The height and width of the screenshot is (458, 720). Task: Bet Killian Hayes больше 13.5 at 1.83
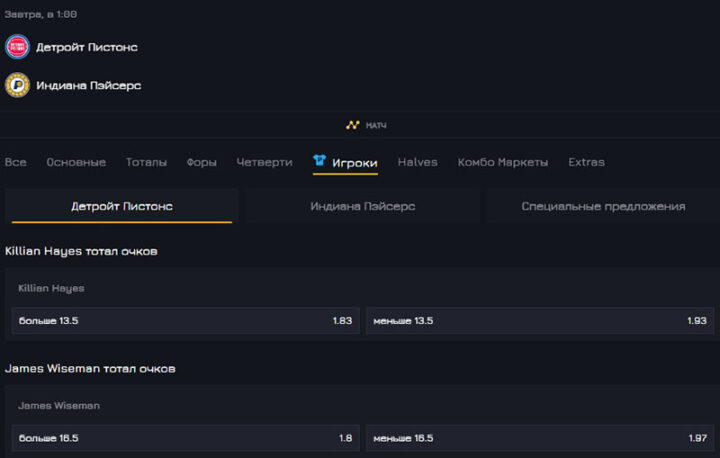(185, 321)
